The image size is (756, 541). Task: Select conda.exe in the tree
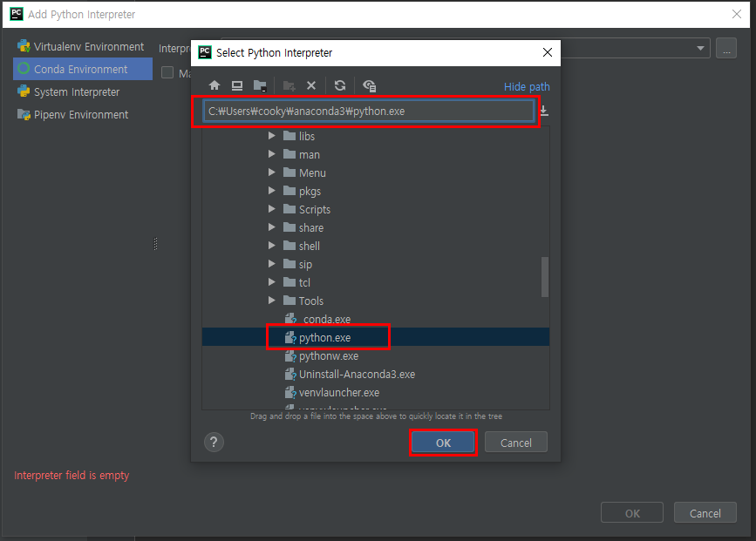376,319
